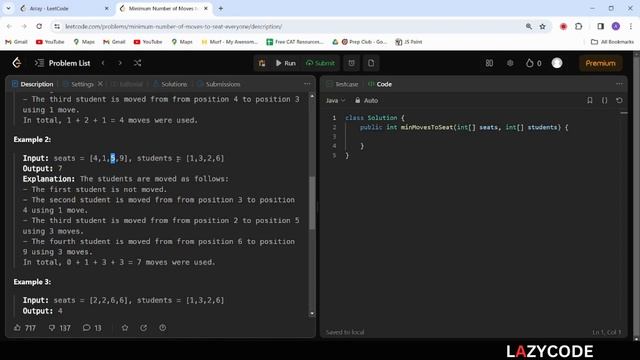The image size is (640, 360).
Task: Click the browser back arrow
Action: click(9, 26)
